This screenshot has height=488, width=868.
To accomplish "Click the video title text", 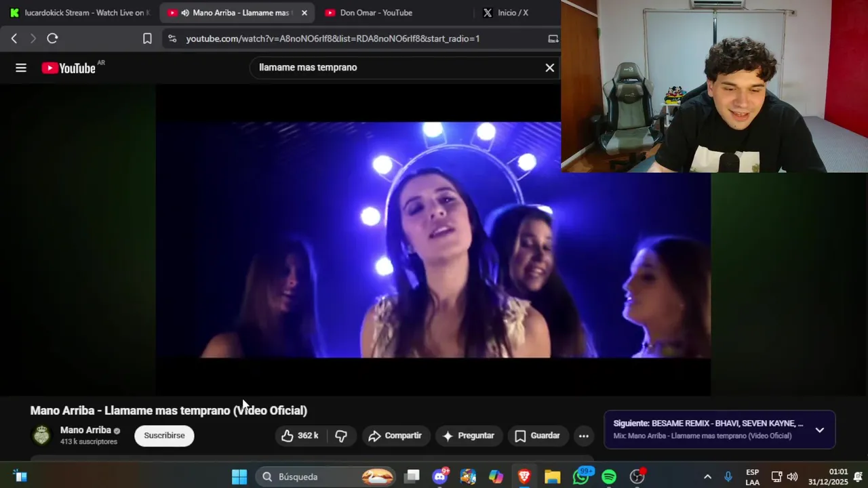I will (169, 410).
